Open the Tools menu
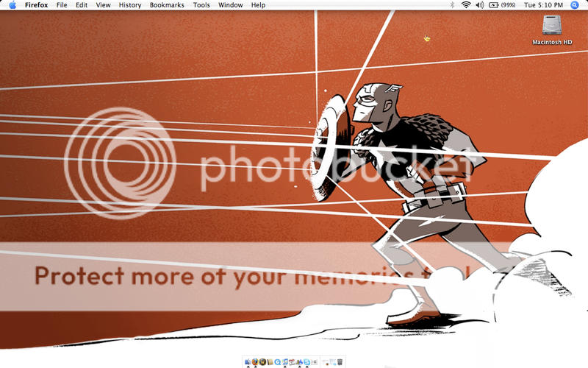The width and height of the screenshot is (588, 368). coord(201,5)
